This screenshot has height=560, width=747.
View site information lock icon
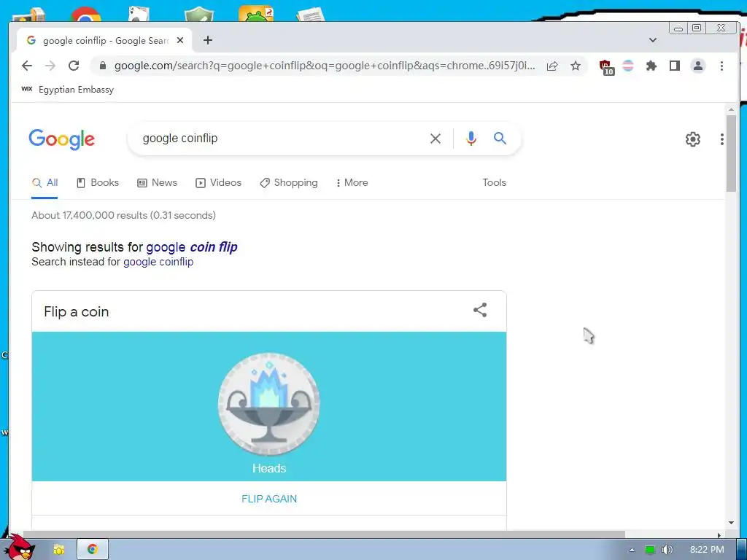pos(102,66)
